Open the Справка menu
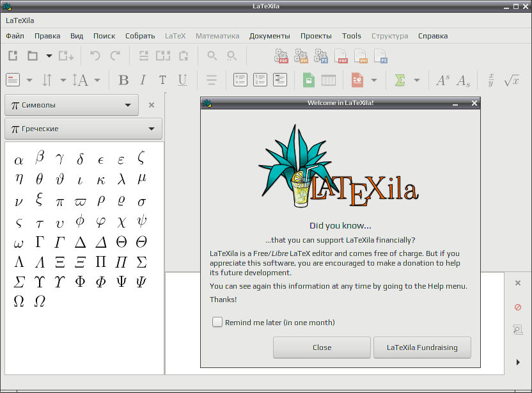 (433, 36)
